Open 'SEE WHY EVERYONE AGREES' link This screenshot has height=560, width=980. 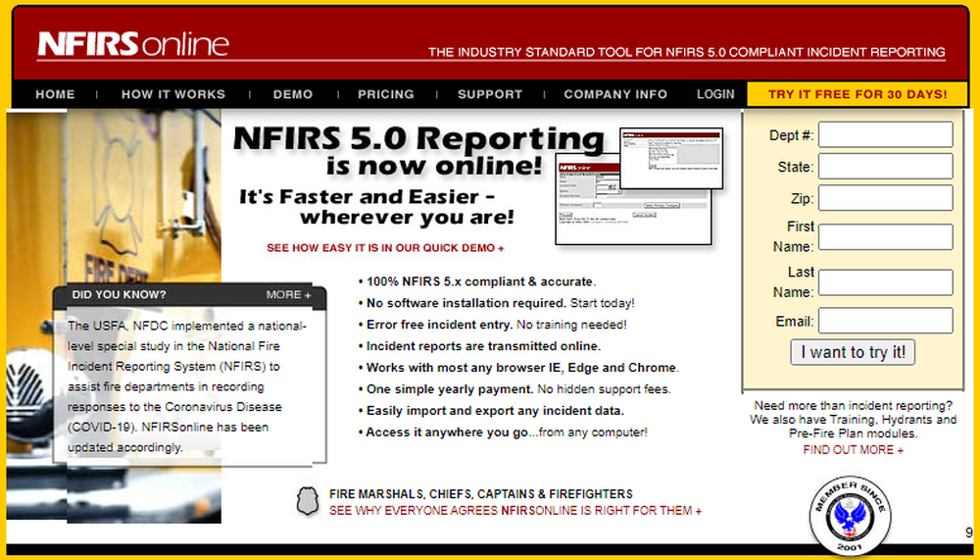point(515,511)
